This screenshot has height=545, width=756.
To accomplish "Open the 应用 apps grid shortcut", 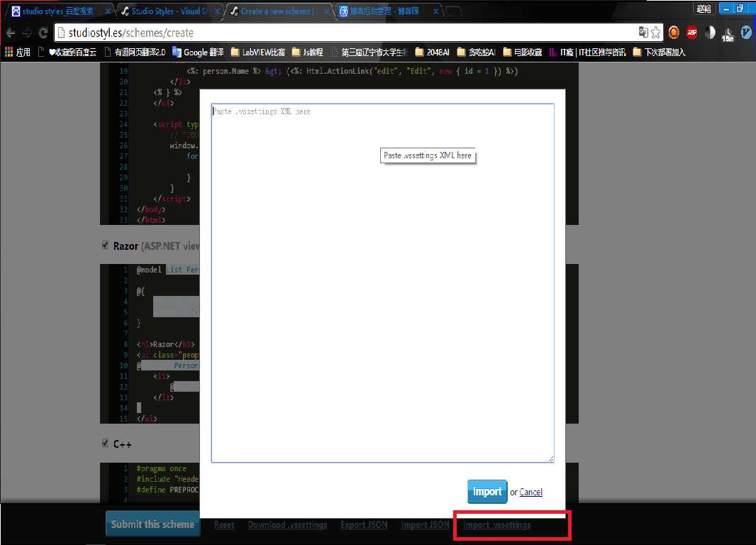I will [x=17, y=52].
